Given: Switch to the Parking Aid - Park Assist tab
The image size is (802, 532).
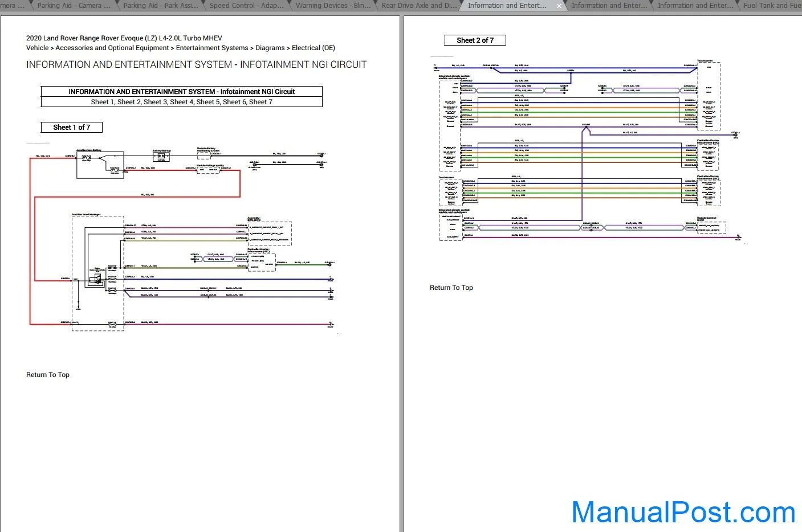Looking at the screenshot, I should point(160,6).
